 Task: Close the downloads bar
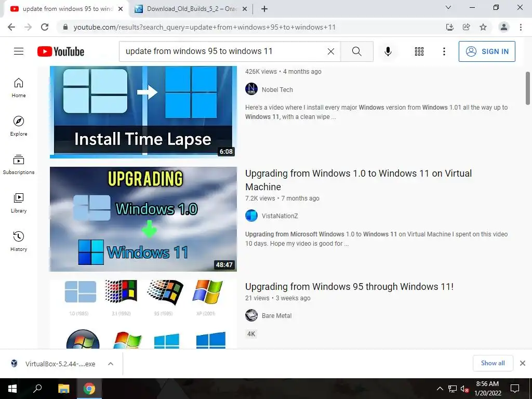(523, 363)
